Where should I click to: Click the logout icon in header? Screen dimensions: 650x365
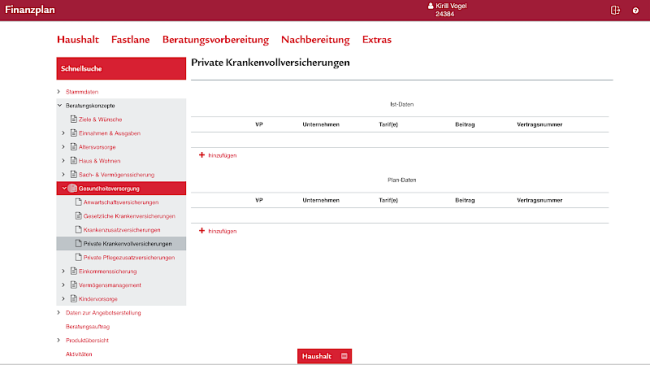pos(615,10)
